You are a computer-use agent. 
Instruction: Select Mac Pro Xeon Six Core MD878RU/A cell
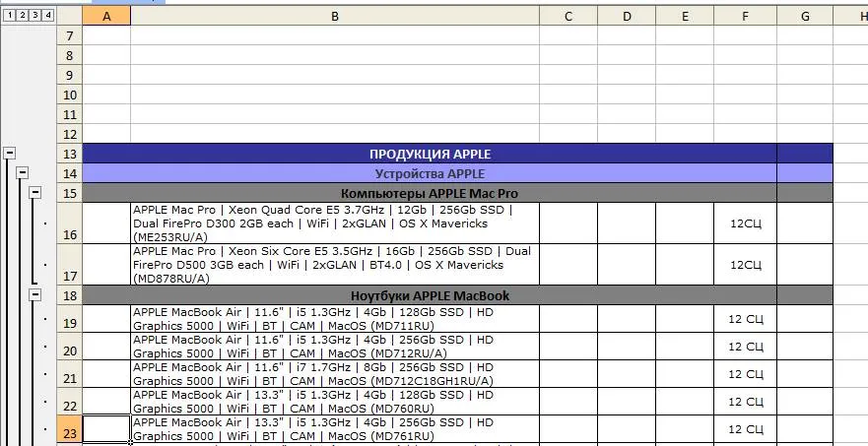pyautogui.click(x=335, y=265)
